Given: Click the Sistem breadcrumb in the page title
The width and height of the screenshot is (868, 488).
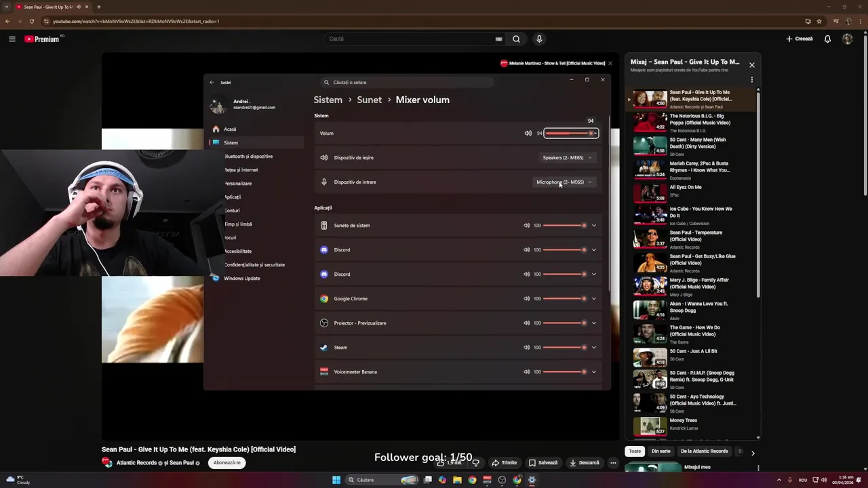Looking at the screenshot, I should 328,100.
